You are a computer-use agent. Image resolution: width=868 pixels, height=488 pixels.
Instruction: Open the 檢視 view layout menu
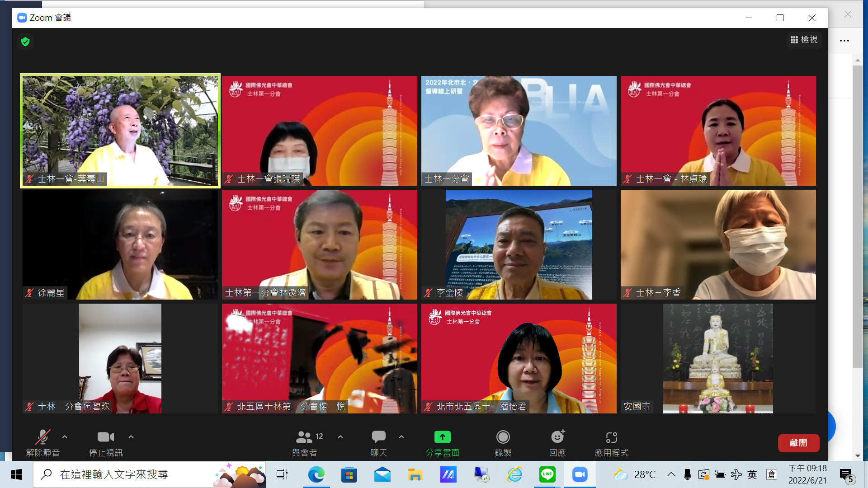click(x=804, y=40)
